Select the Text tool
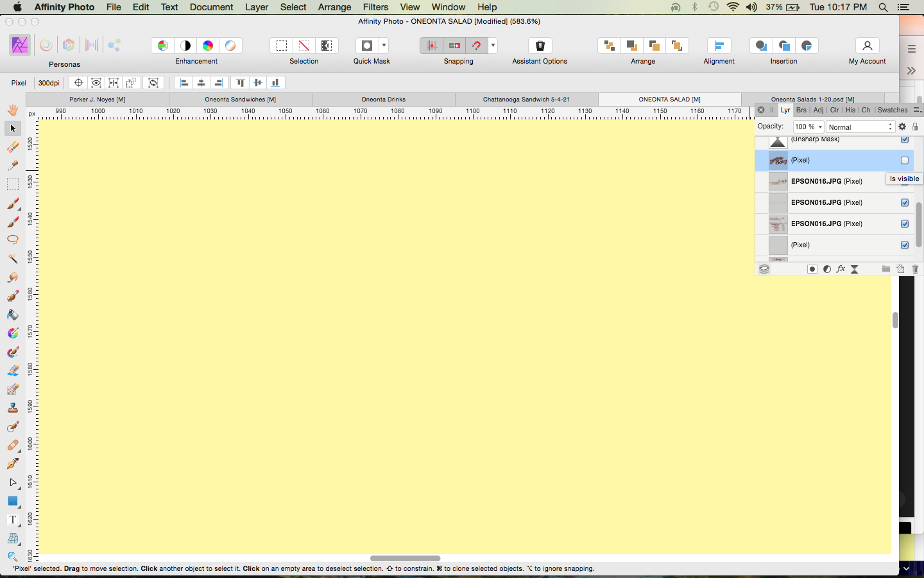924x578 pixels. pyautogui.click(x=13, y=520)
